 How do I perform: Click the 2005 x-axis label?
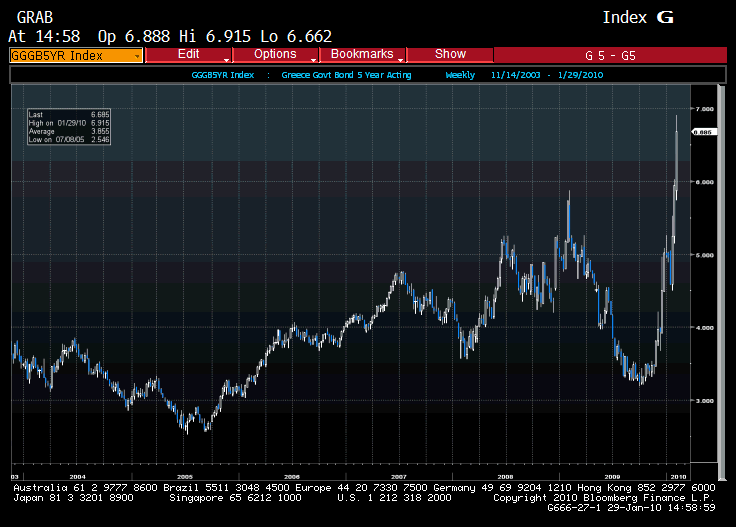[185, 477]
